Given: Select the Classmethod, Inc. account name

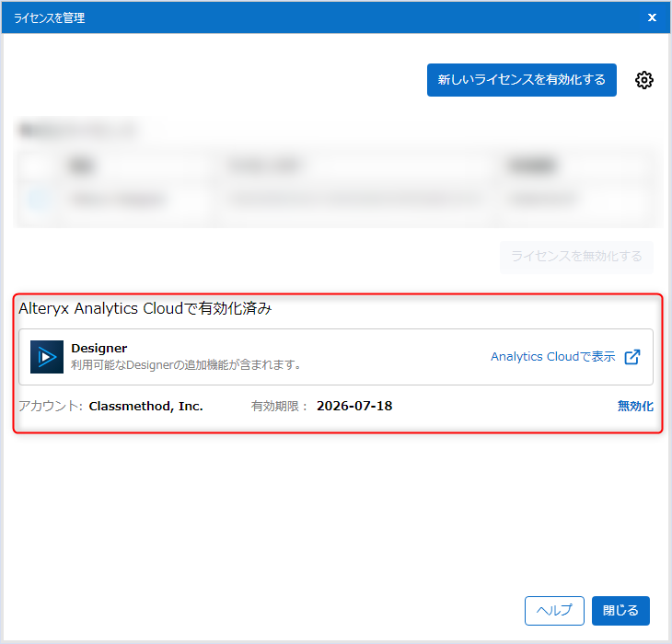Looking at the screenshot, I should pyautogui.click(x=145, y=406).
